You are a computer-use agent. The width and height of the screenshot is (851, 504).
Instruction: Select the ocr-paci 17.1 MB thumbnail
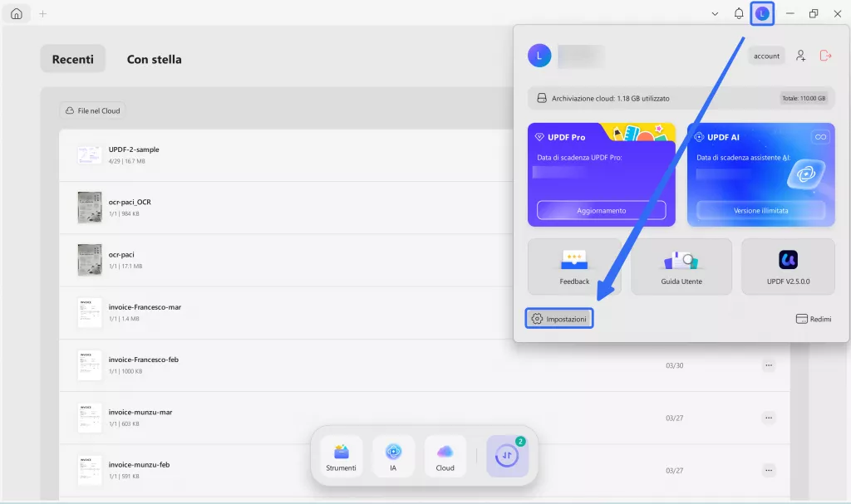click(x=90, y=260)
